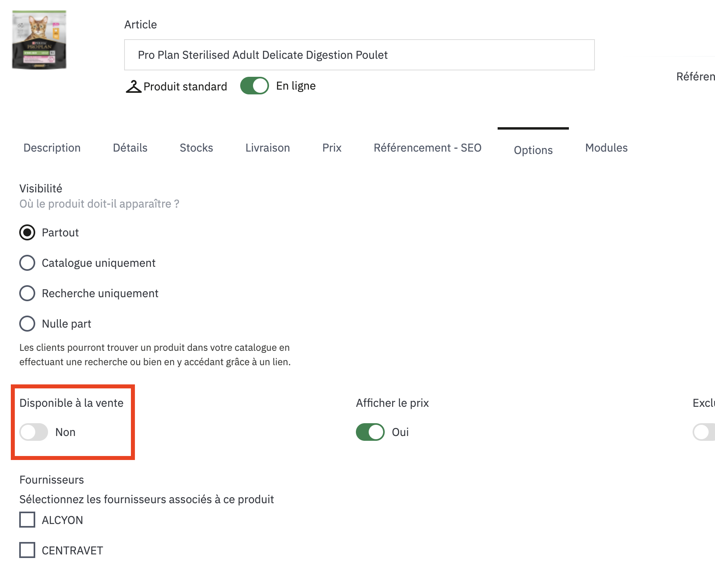The image size is (715, 588).
Task: Click the Pro Plan product thumbnail image
Action: pos(39,40)
